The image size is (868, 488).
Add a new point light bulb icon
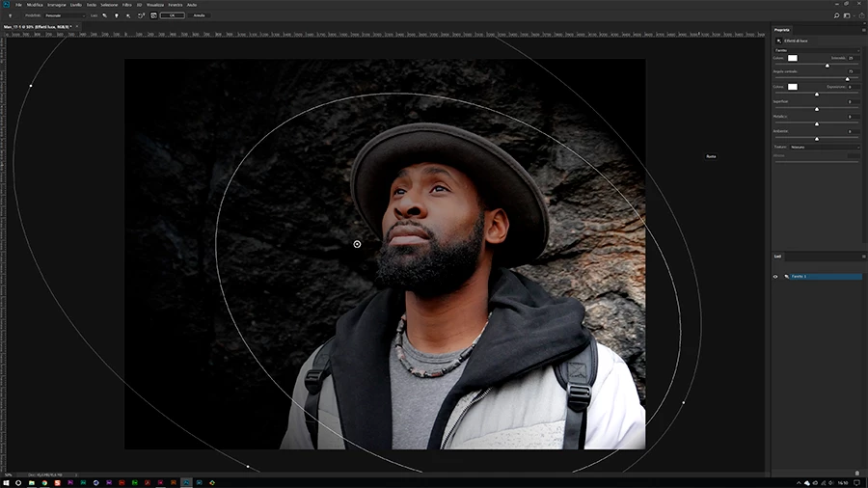pyautogui.click(x=117, y=15)
